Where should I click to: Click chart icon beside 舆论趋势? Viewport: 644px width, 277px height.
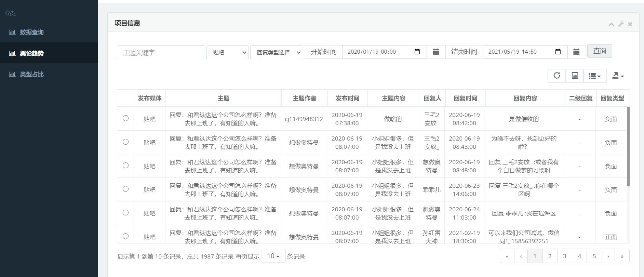click(12, 53)
